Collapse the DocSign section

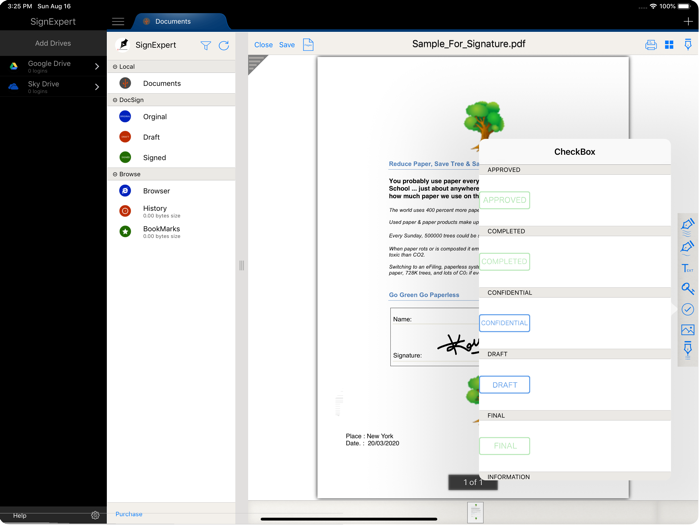pyautogui.click(x=115, y=100)
